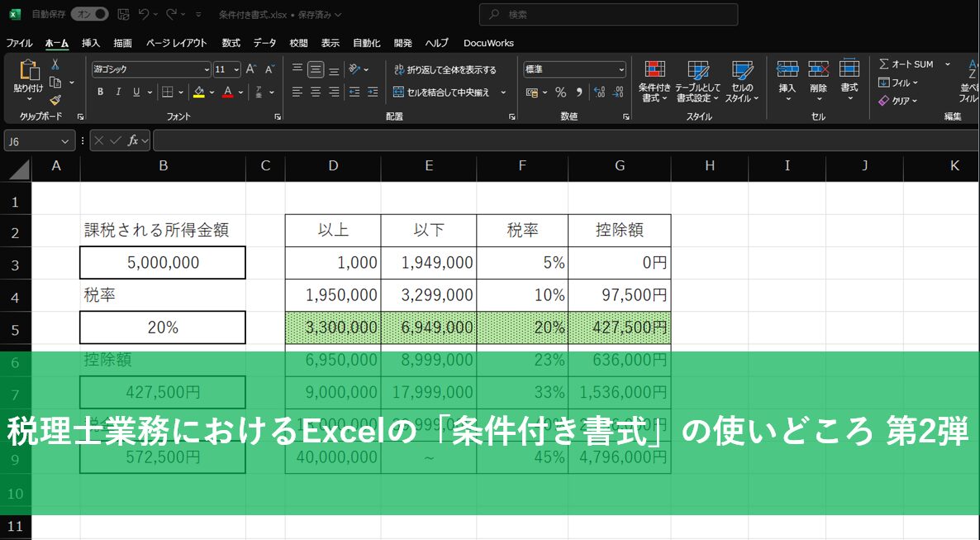The width and height of the screenshot is (980, 540).
Task: Open the 標準 number format dropdown
Action: (574, 69)
